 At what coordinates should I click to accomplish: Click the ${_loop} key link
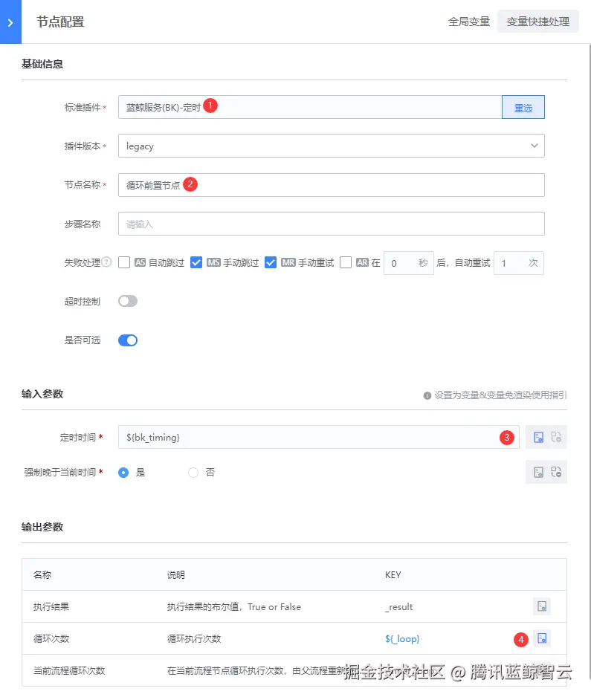click(402, 639)
